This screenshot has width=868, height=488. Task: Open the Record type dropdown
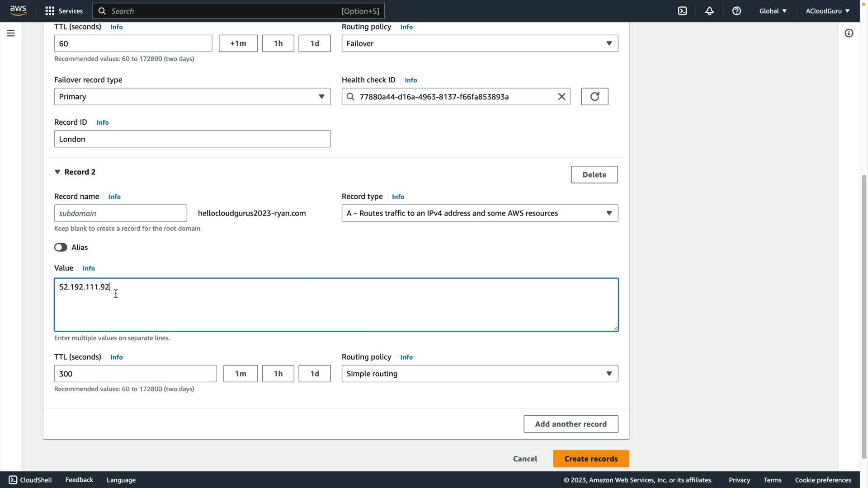coord(480,213)
